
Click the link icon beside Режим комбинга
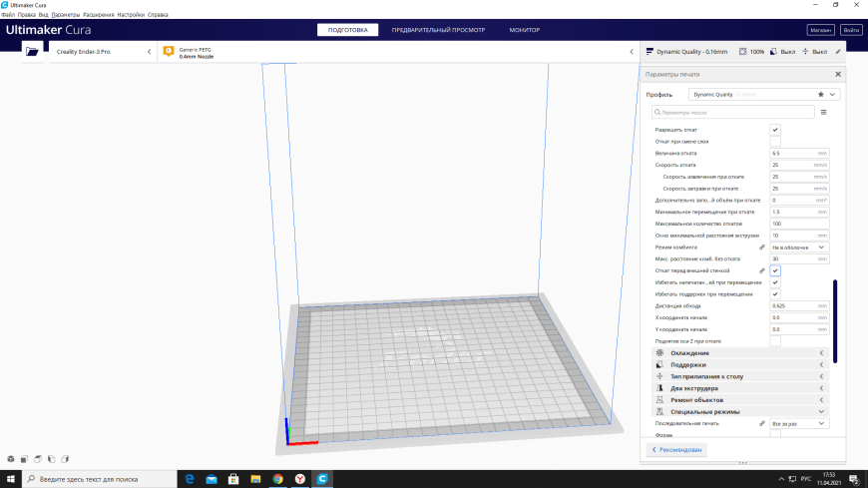762,247
